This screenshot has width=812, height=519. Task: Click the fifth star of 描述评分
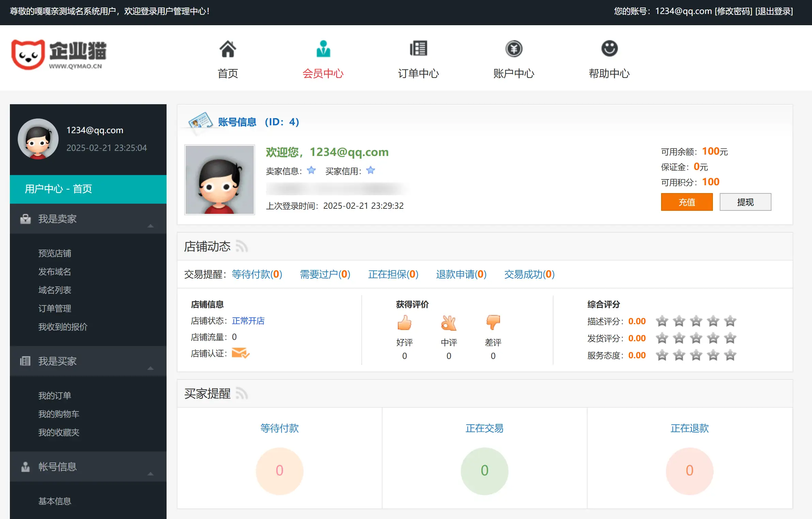(730, 320)
